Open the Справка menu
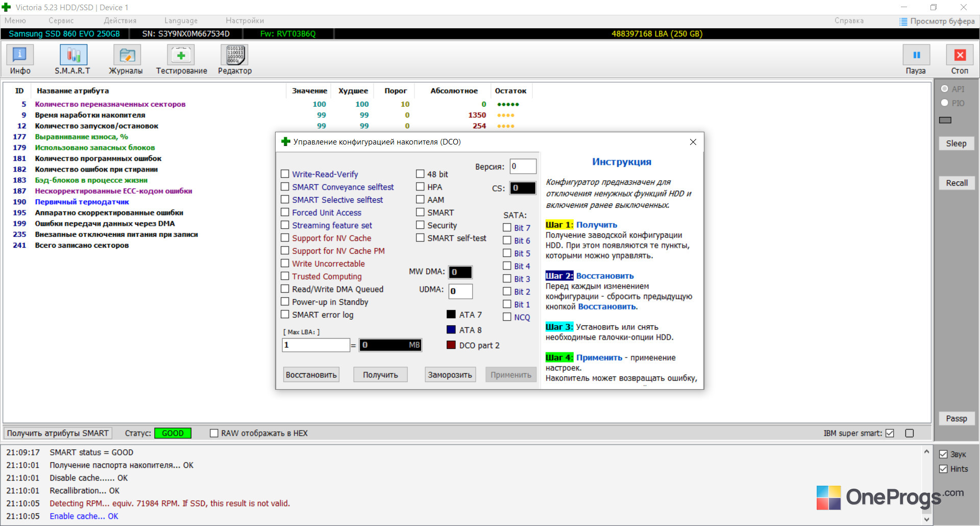The width and height of the screenshot is (980, 526). pyautogui.click(x=849, y=21)
